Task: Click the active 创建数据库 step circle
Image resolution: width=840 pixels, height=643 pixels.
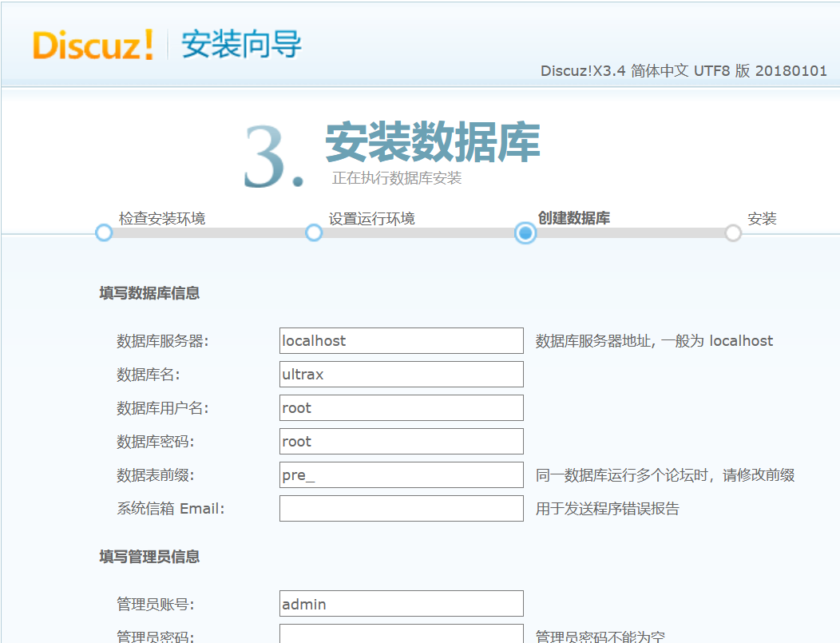Action: [525, 232]
